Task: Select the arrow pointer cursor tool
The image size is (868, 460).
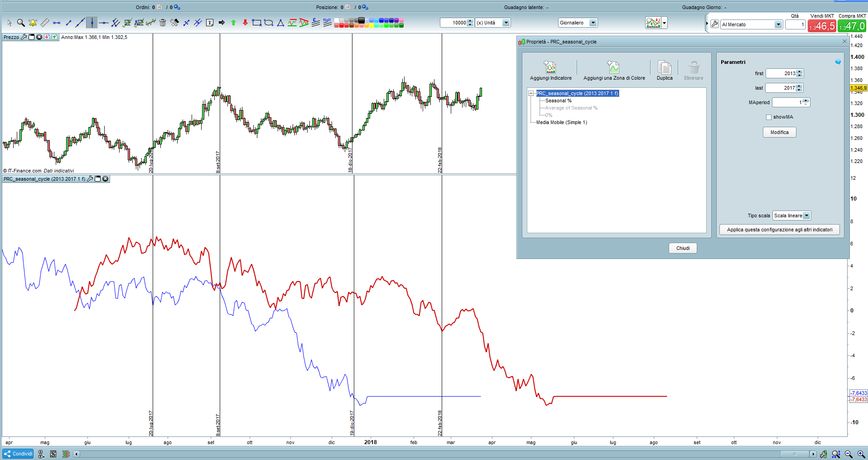Action: click(10, 23)
